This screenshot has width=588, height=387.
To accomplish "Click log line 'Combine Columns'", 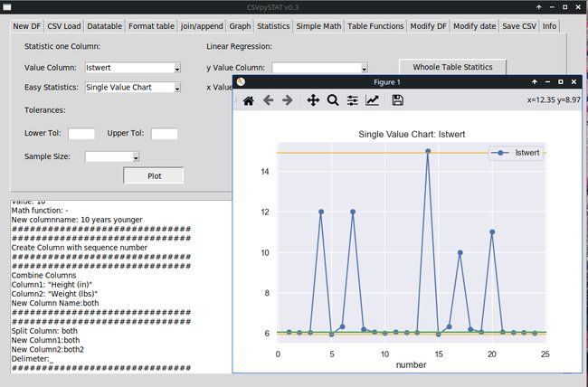I will [43, 275].
